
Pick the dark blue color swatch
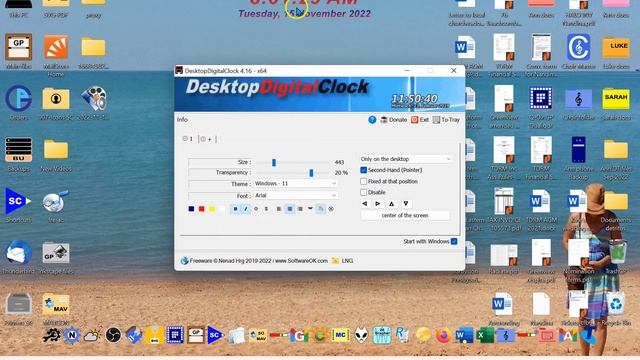pos(191,209)
